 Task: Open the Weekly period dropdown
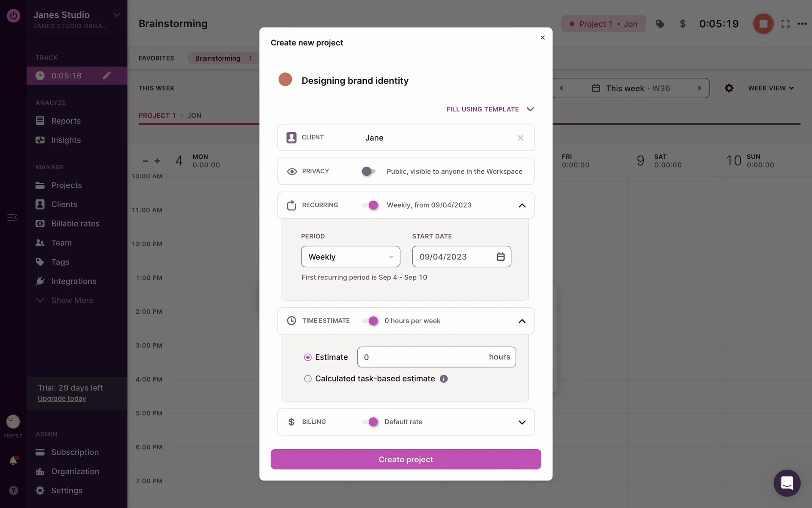(350, 257)
